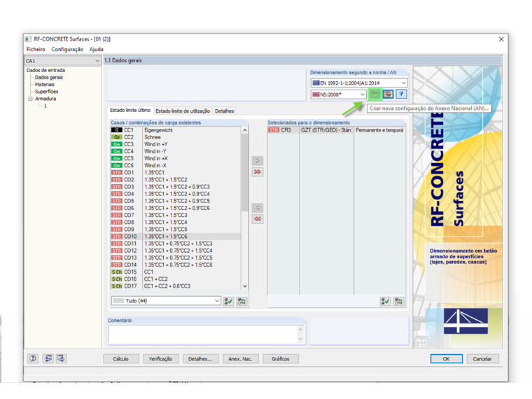Collapse the Armadura tree node
This screenshot has height=399, width=532.
[x=30, y=99]
